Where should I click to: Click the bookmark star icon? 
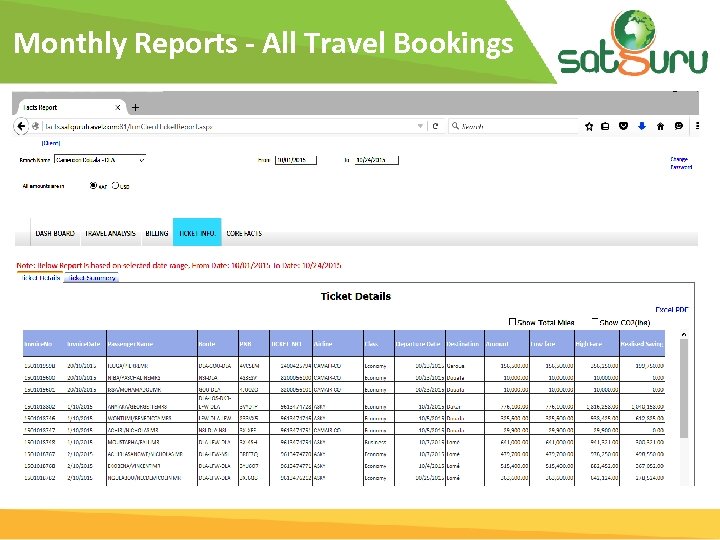pos(589,126)
